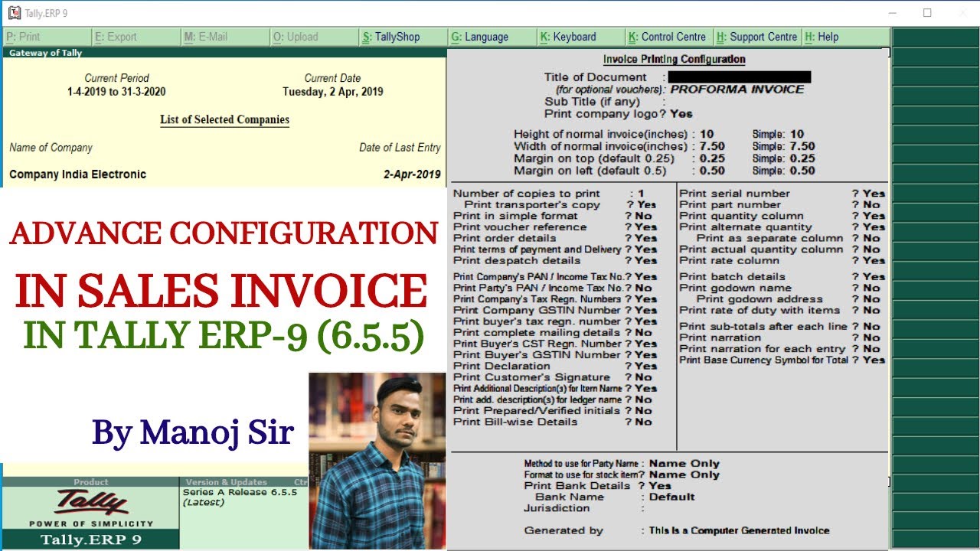The height and width of the screenshot is (551, 980).
Task: Edit Number of copies to print value
Action: point(641,194)
